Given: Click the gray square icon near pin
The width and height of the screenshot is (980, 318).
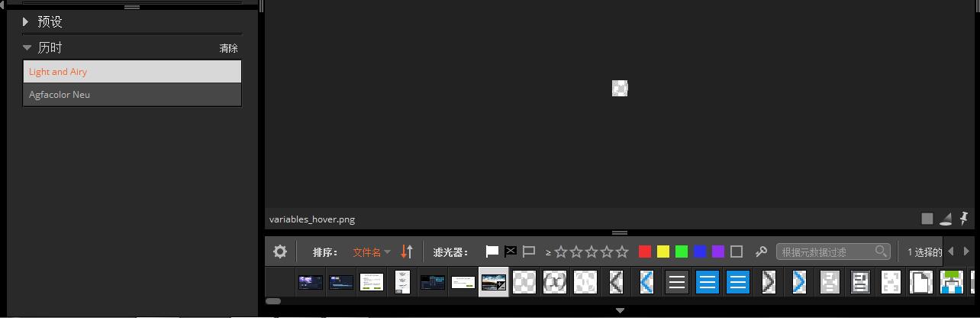Looking at the screenshot, I should (x=927, y=219).
